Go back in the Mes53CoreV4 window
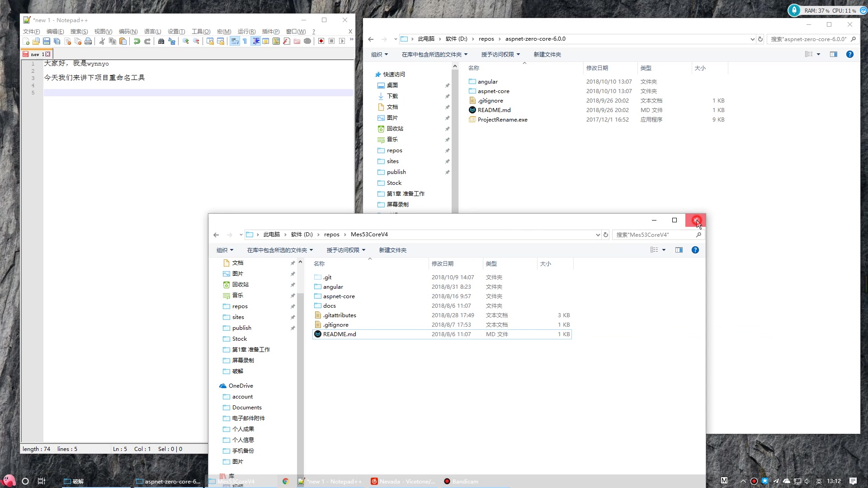This screenshot has height=488, width=868. coord(216,235)
